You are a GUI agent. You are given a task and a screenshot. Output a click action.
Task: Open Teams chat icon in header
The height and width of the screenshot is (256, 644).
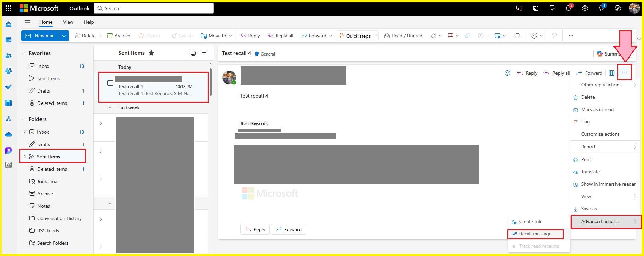pyautogui.click(x=519, y=8)
